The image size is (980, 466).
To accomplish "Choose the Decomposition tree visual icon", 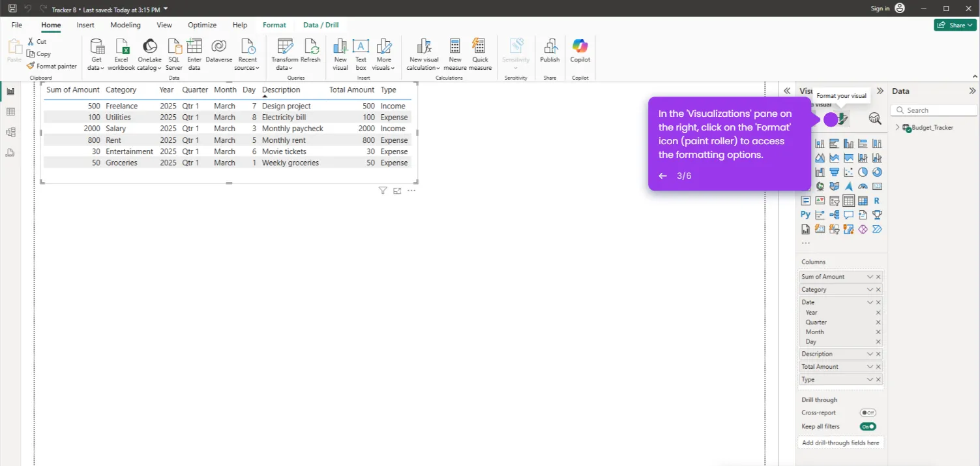I will pos(834,215).
